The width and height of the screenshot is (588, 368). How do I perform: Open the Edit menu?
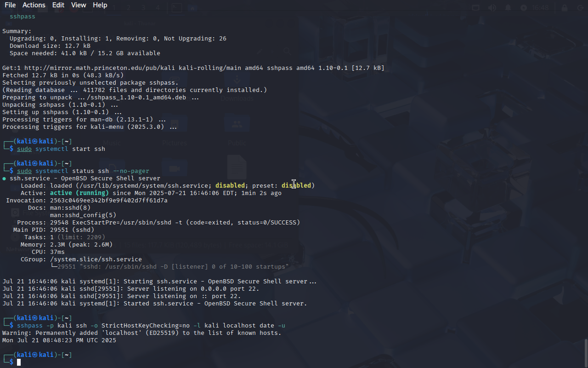pyautogui.click(x=58, y=5)
